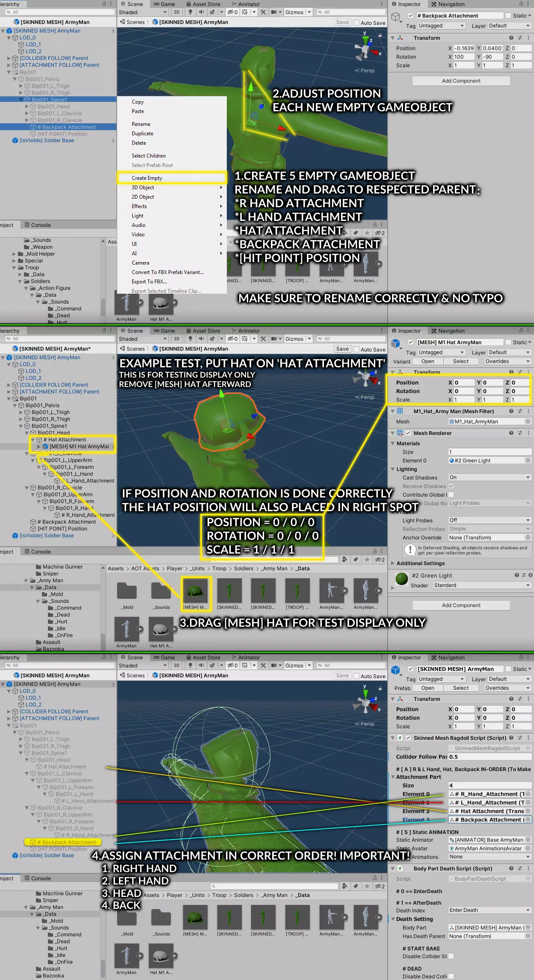Open object picker for Mesh M1_Hat_ArmyMan field

click(528, 421)
